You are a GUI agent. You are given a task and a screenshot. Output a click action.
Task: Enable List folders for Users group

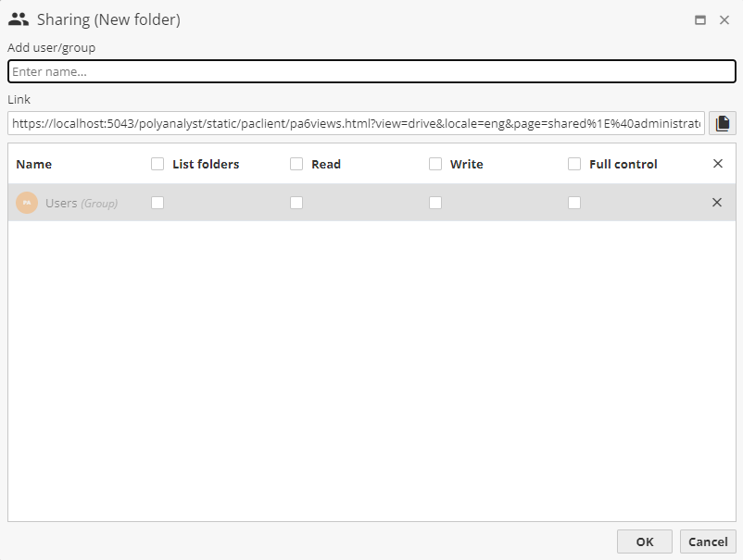(157, 203)
